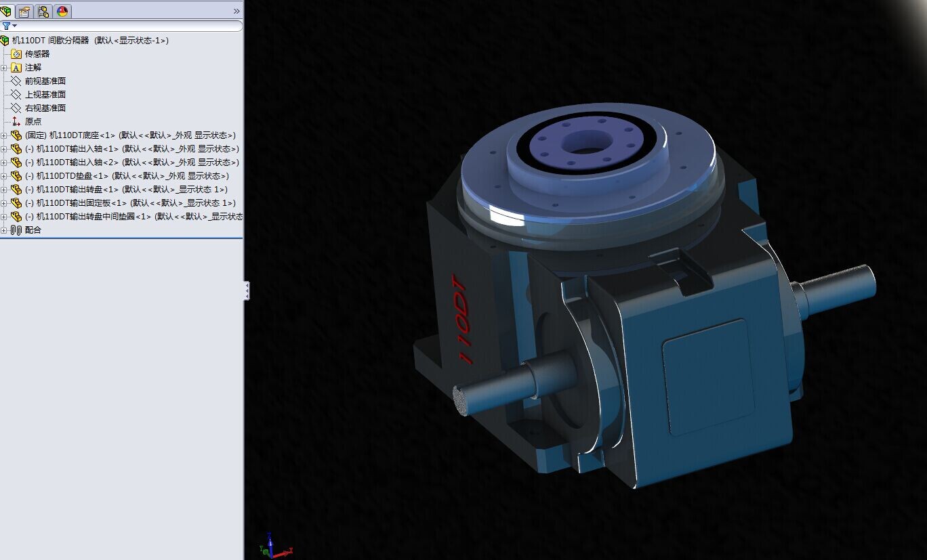
Task: Expand the 机110DT输出入轴<2> component
Action: coord(3,163)
